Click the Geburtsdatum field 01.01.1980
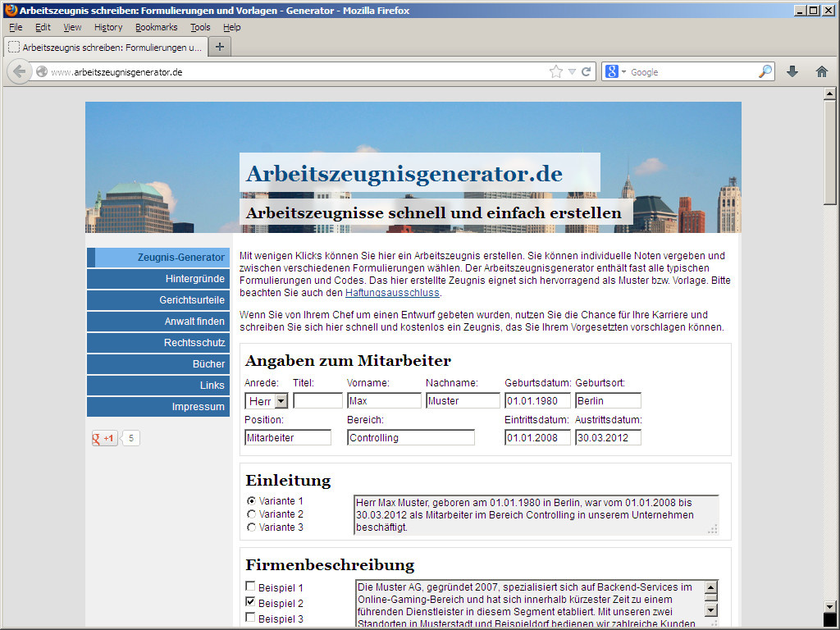 [x=537, y=400]
